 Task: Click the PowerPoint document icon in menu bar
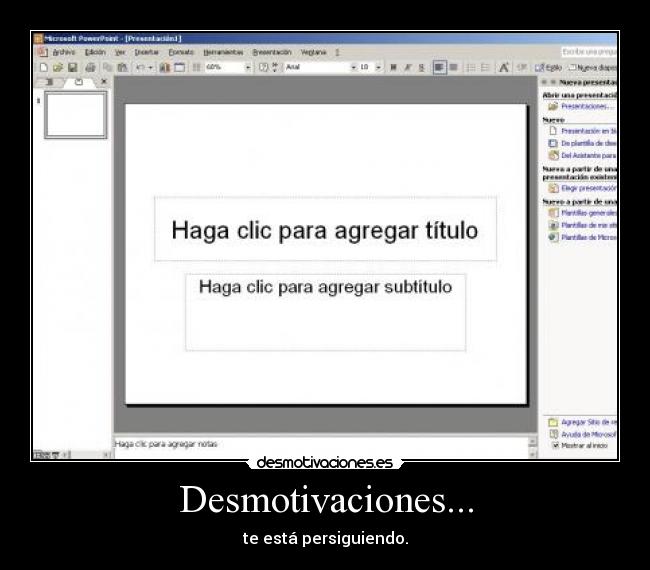pyautogui.click(x=42, y=52)
